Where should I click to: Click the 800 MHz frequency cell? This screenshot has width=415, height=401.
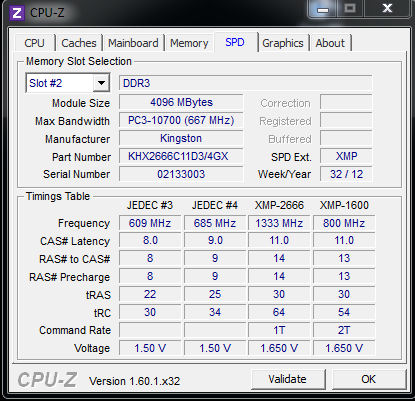344,223
